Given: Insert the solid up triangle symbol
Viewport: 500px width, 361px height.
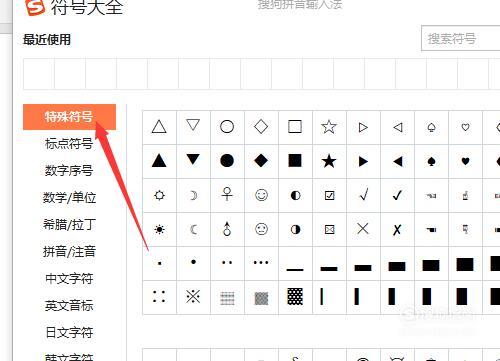Looking at the screenshot, I should click(x=159, y=161).
